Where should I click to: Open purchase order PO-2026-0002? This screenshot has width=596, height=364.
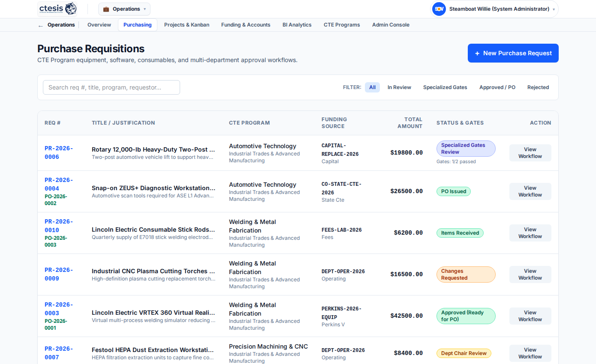[56, 200]
